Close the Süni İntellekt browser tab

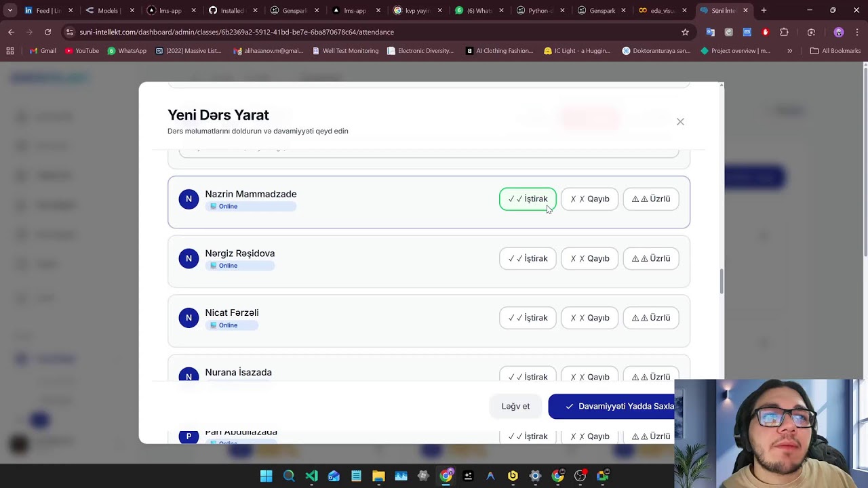(745, 10)
